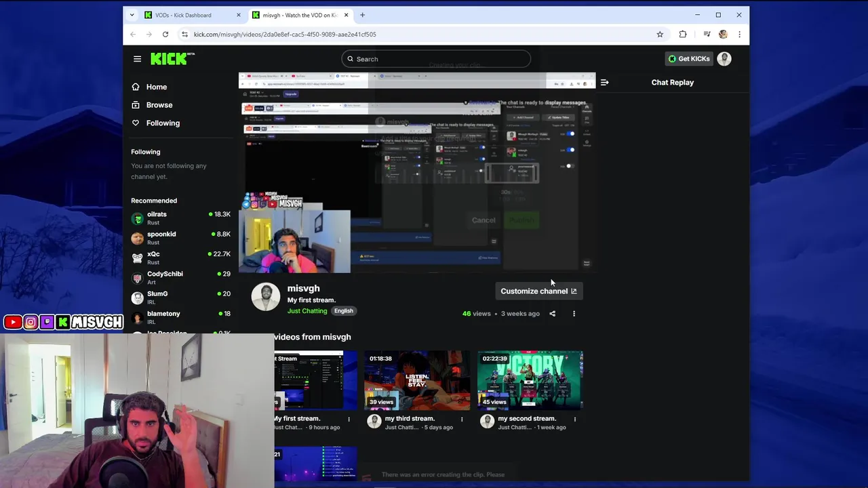The image size is (868, 488).
Task: Open Chrome three-dot menu
Action: point(739,35)
